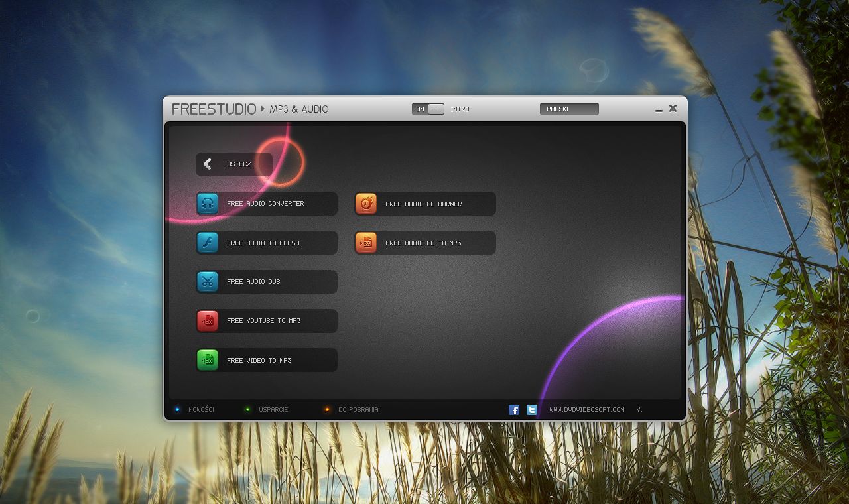The image size is (849, 504).
Task: Launch Free Audio Converter via its label
Action: tap(265, 204)
